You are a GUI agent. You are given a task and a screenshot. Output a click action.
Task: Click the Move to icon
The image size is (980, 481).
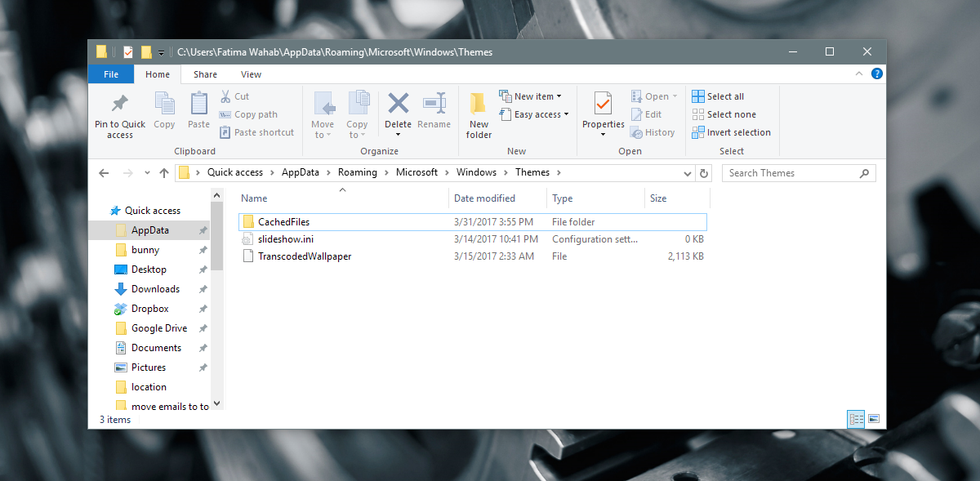click(323, 103)
